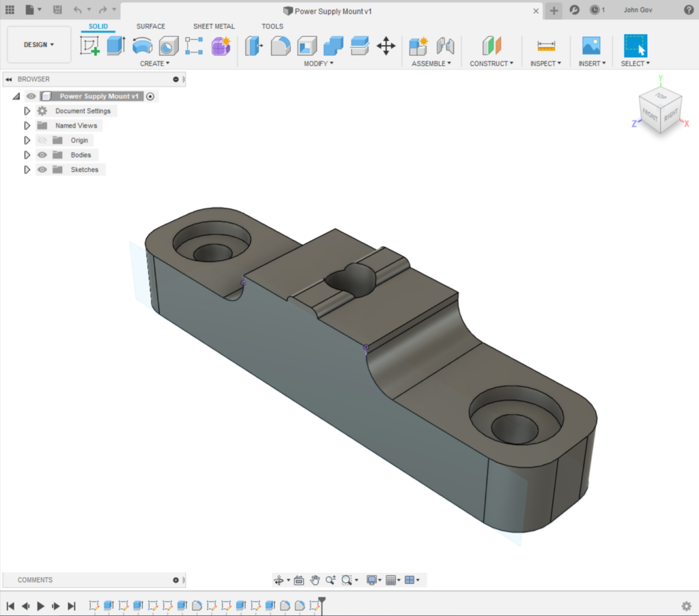Toggle visibility of Sketches folder
The width and height of the screenshot is (699, 616).
[x=42, y=170]
